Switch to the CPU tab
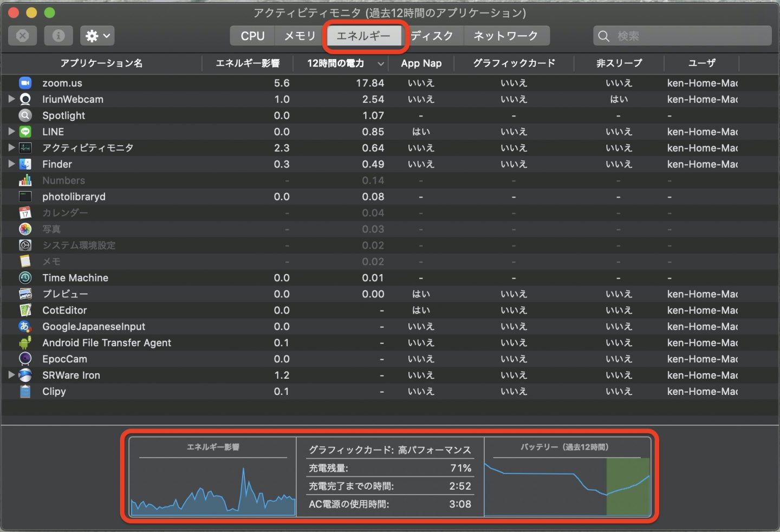 point(252,36)
